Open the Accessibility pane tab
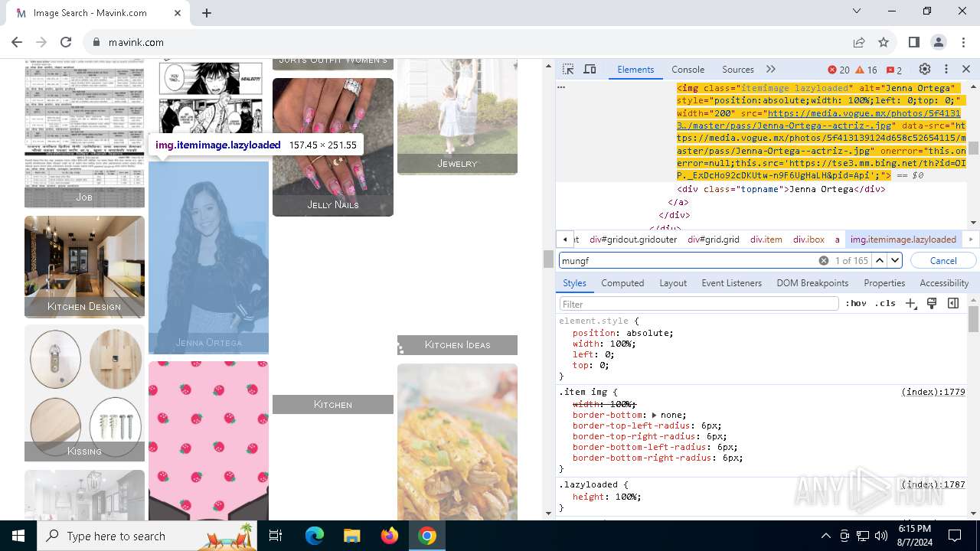Image resolution: width=980 pixels, height=551 pixels. click(944, 283)
